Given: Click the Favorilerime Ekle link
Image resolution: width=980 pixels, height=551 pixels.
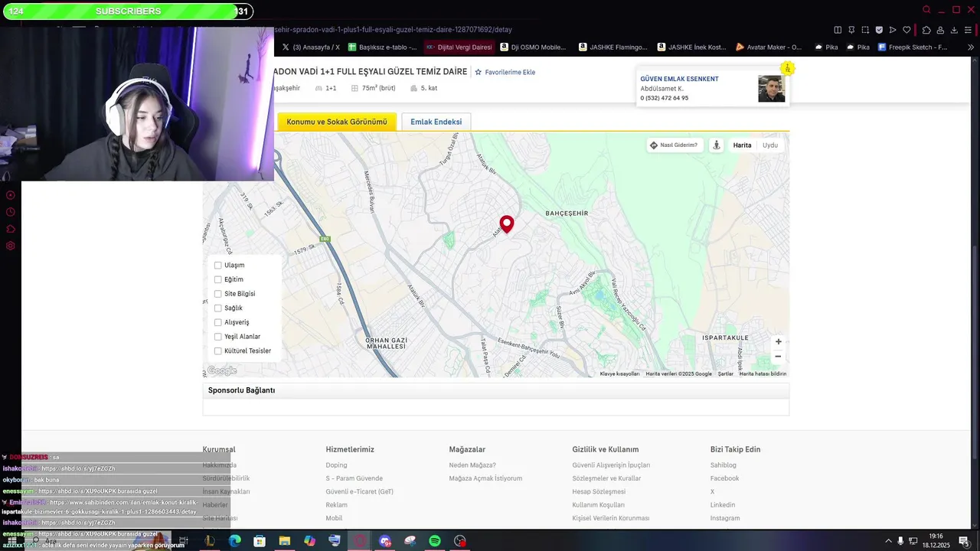Looking at the screenshot, I should coord(510,72).
